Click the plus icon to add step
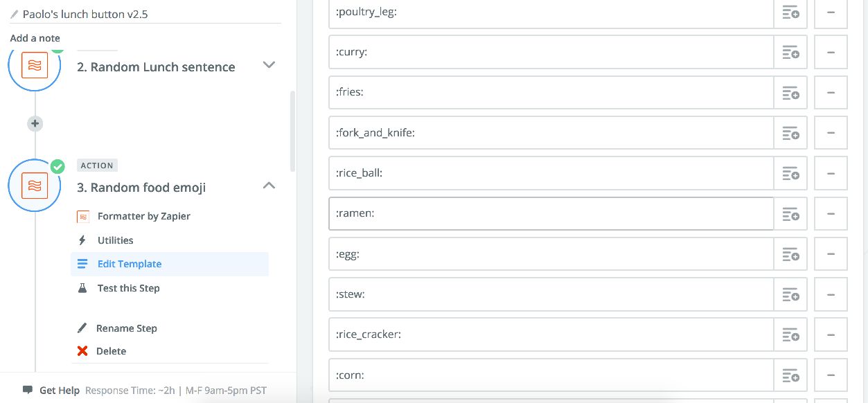This screenshot has height=403, width=868. pos(35,124)
